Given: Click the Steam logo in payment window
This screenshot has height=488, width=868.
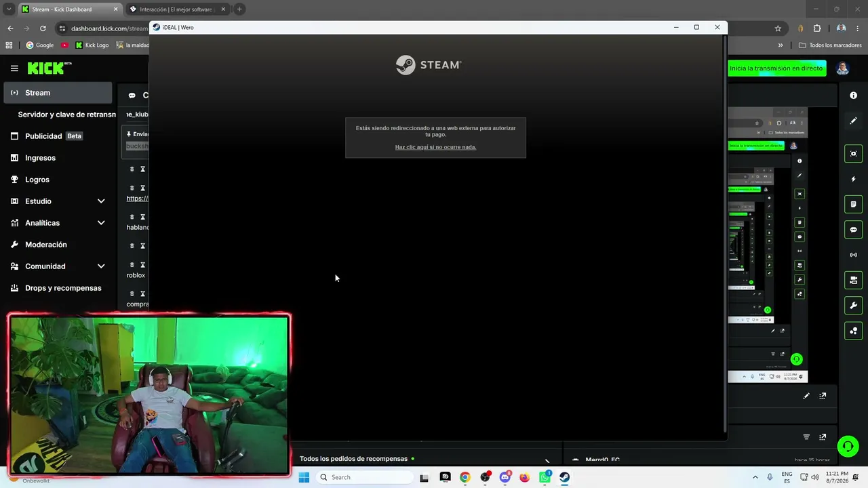Looking at the screenshot, I should click(x=429, y=65).
